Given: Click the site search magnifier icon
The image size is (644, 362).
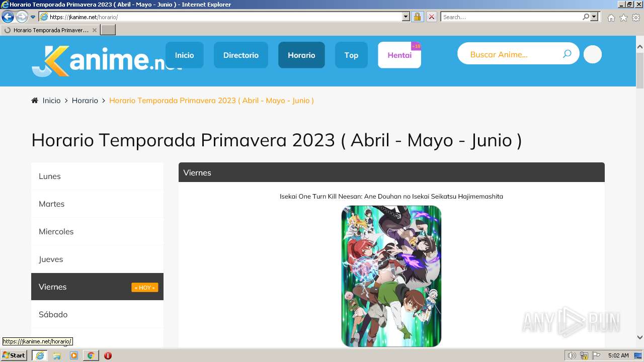Looking at the screenshot, I should tap(567, 54).
